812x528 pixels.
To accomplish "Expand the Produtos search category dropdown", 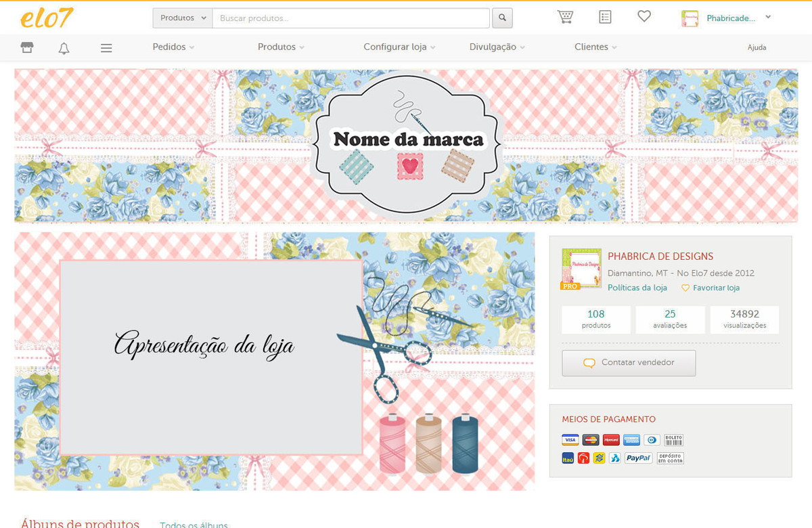I will click(183, 18).
